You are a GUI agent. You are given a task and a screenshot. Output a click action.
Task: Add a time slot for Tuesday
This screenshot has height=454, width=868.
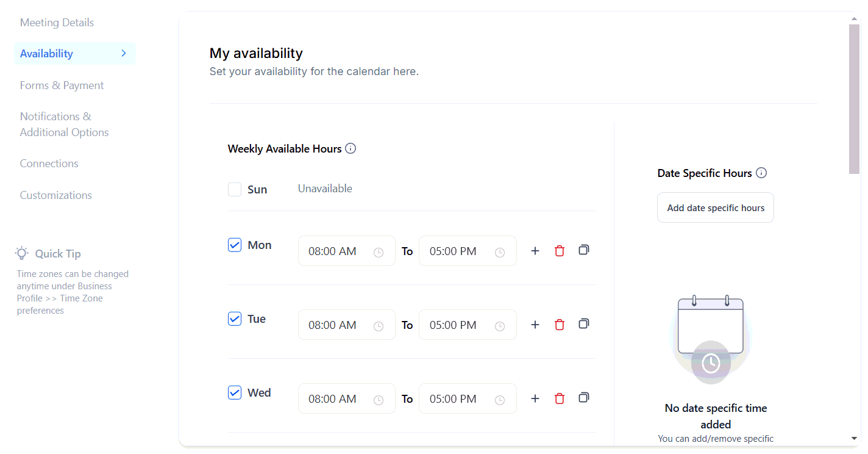point(535,325)
